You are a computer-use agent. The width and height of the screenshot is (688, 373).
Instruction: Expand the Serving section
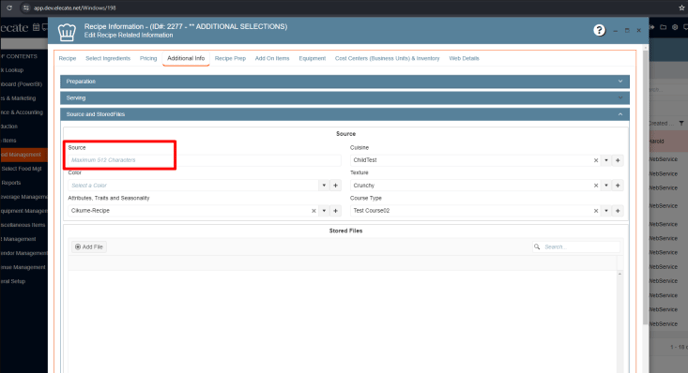click(x=345, y=98)
